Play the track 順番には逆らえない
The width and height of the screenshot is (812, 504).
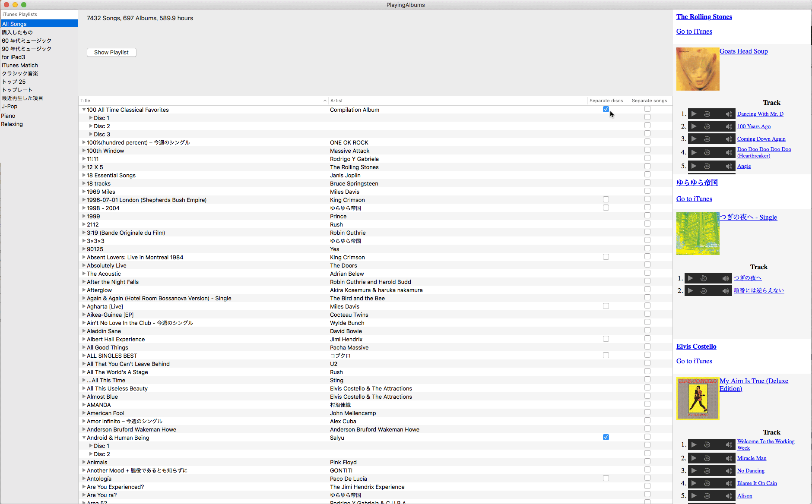[690, 291]
